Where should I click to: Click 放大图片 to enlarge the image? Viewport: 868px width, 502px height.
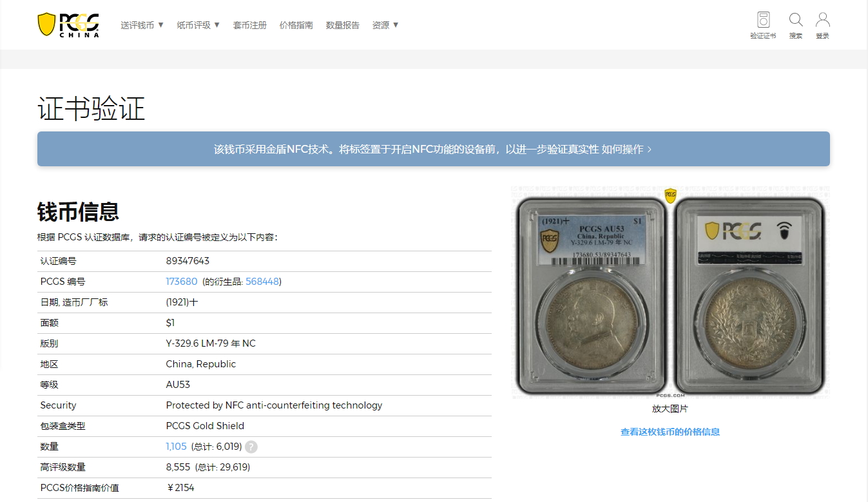click(x=670, y=409)
